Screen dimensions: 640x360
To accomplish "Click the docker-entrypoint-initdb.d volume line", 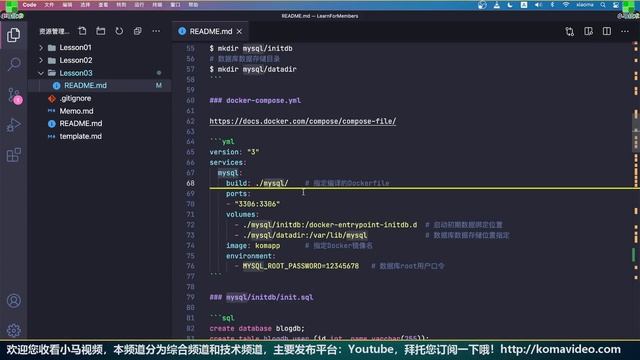I will pyautogui.click(x=330, y=225).
